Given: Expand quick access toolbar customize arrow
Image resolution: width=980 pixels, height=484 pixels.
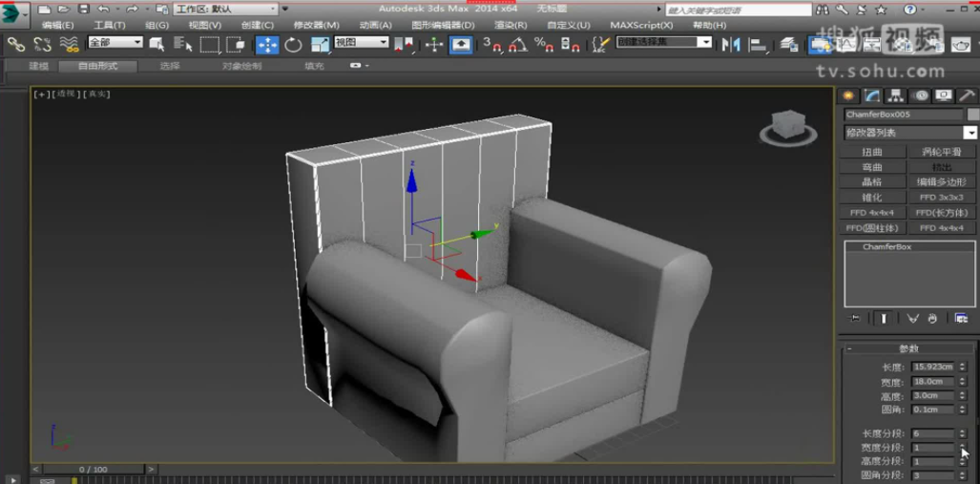Looking at the screenshot, I should click(285, 9).
